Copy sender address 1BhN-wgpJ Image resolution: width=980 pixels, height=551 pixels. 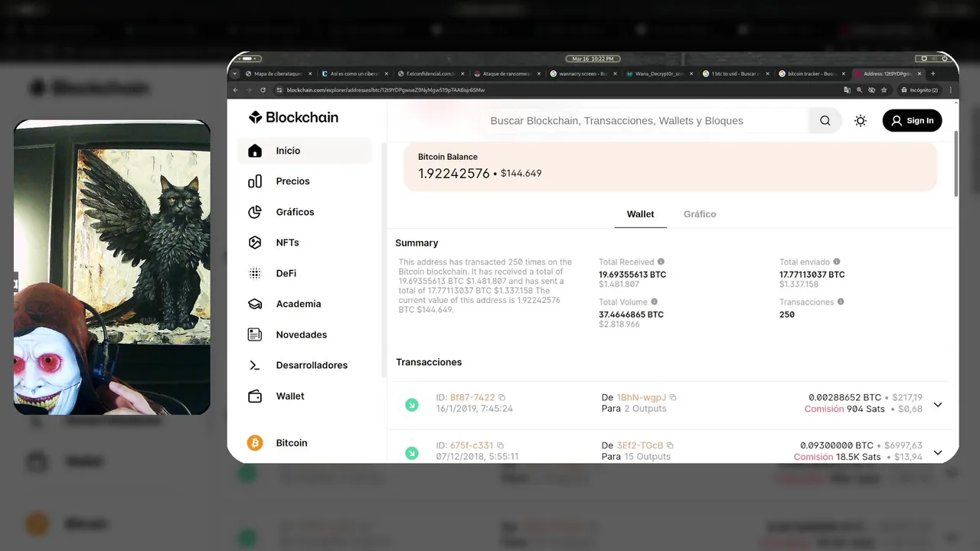(673, 397)
